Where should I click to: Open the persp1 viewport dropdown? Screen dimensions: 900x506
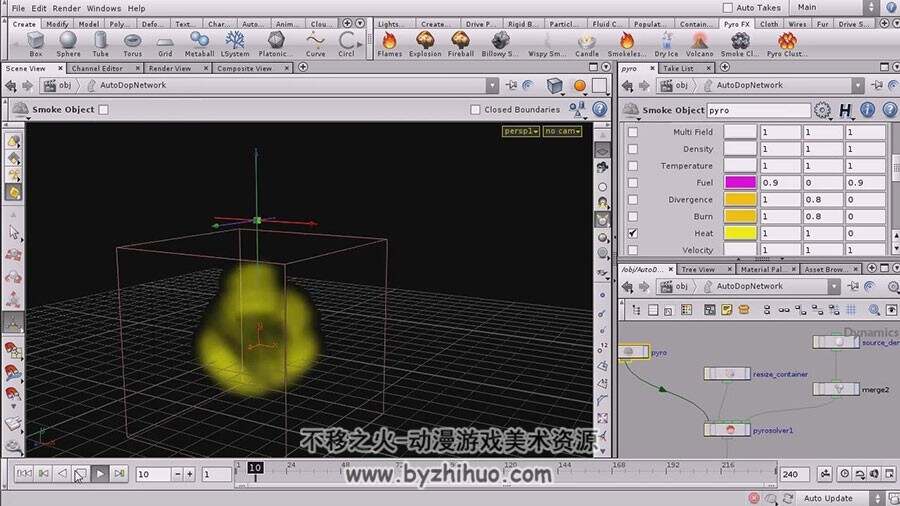coord(521,131)
